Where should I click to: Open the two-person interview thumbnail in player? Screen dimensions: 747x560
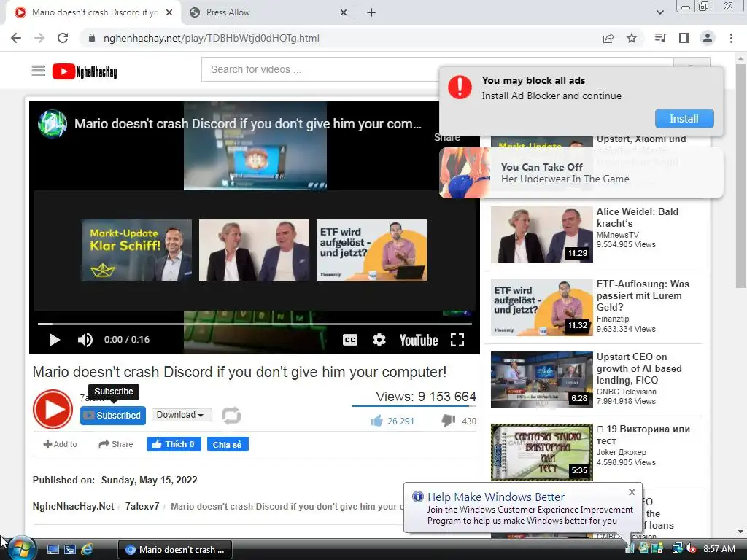pyautogui.click(x=254, y=250)
